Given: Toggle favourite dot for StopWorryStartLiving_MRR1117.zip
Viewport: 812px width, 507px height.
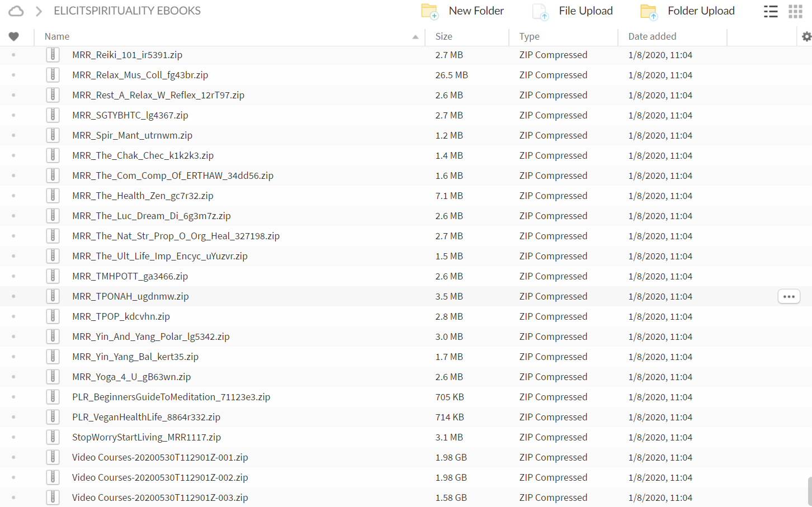Looking at the screenshot, I should (13, 437).
